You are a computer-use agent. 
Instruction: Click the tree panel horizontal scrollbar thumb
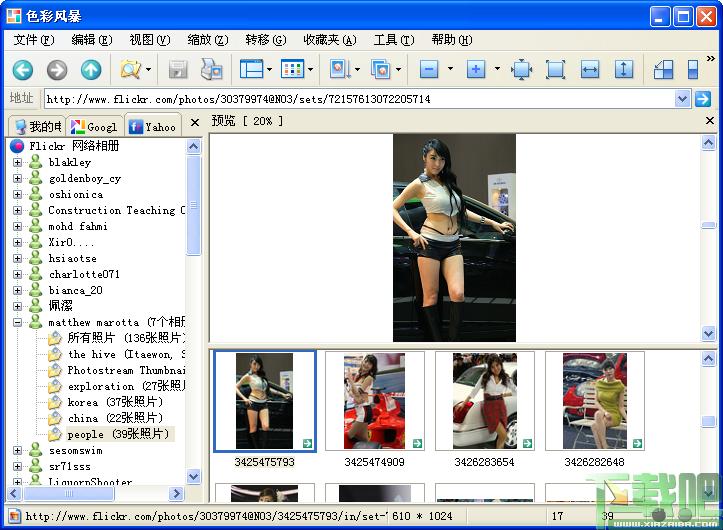[68, 494]
